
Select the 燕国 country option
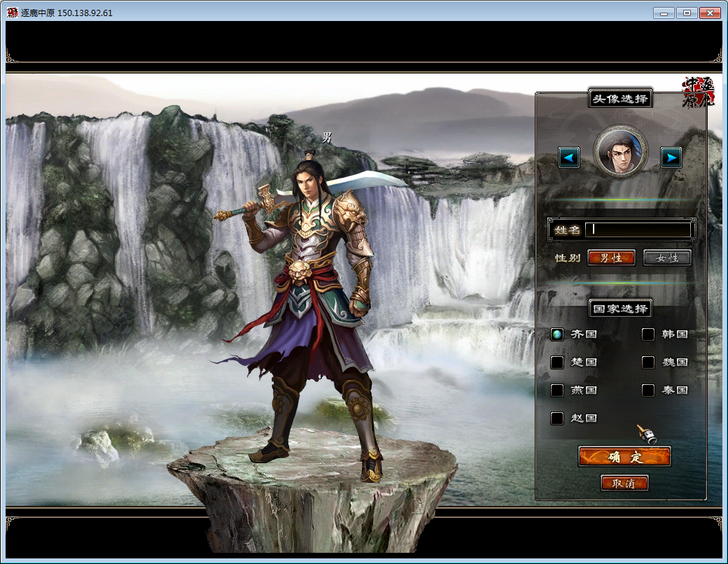556,390
